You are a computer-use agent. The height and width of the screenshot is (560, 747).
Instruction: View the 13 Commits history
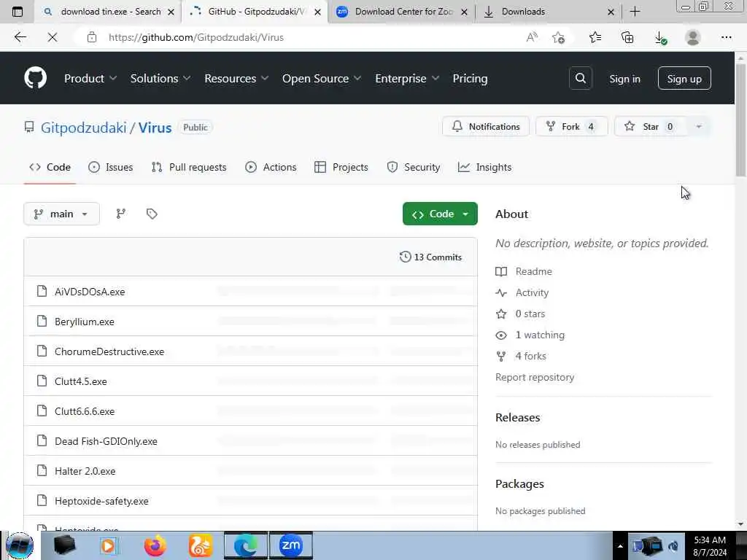coord(430,257)
